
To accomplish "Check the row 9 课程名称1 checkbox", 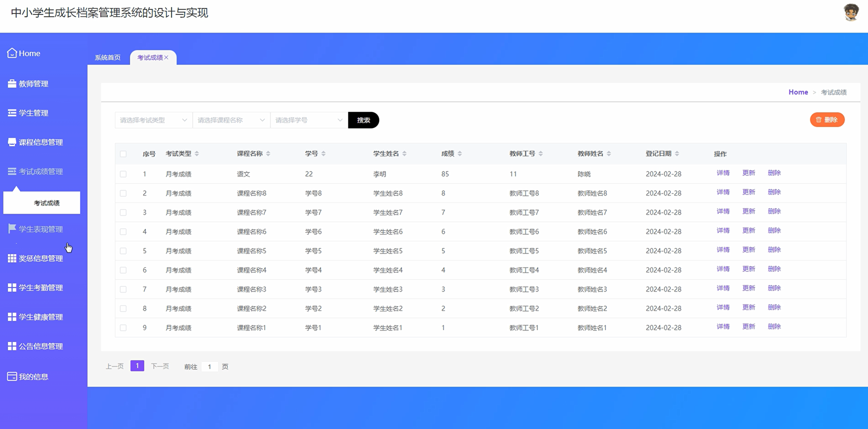I will (x=123, y=328).
